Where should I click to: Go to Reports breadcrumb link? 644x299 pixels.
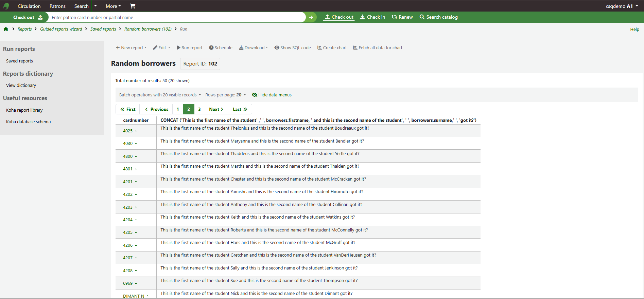pos(24,29)
